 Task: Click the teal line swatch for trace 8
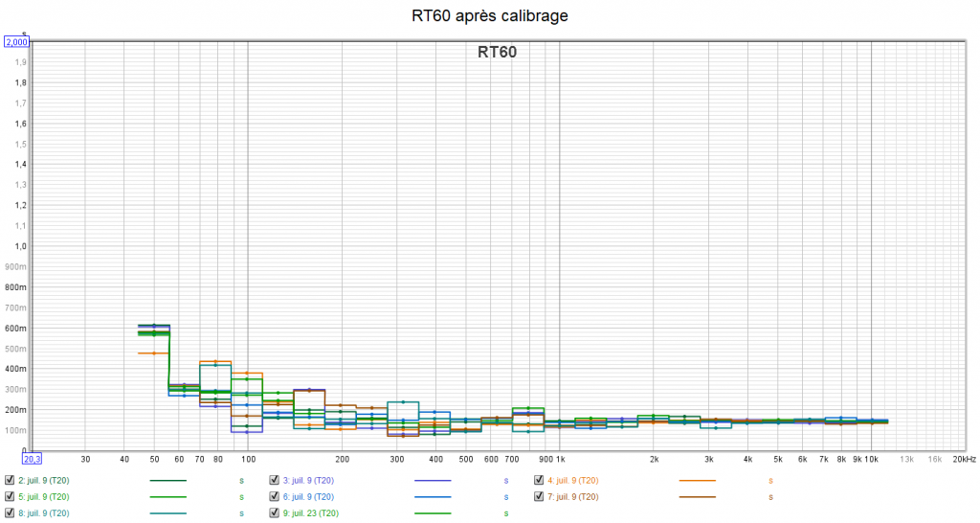coord(168,513)
